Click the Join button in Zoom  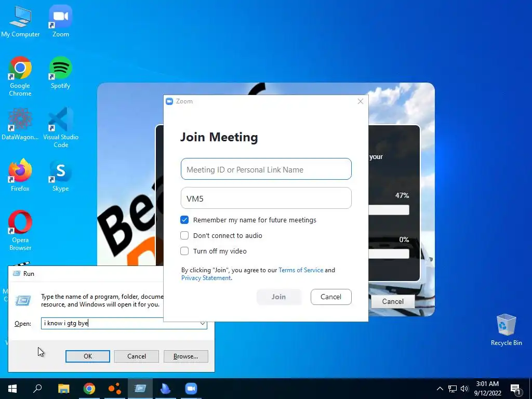279,297
